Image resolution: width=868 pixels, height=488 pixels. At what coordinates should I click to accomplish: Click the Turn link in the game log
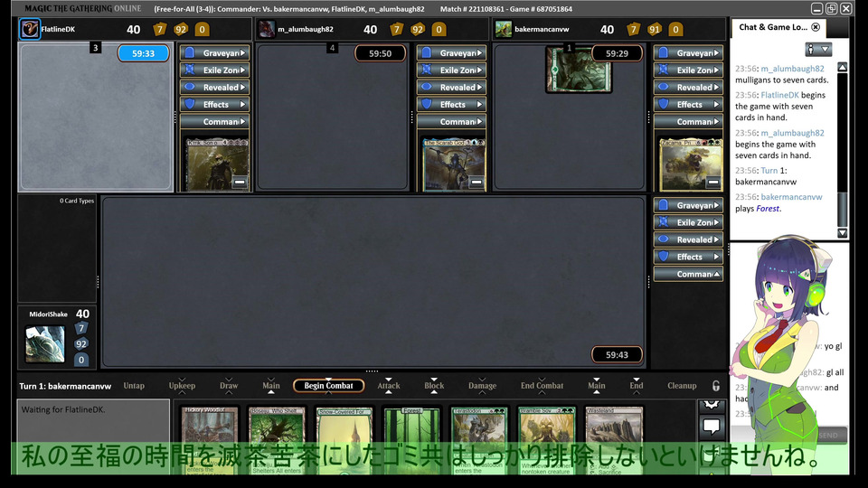pos(769,171)
